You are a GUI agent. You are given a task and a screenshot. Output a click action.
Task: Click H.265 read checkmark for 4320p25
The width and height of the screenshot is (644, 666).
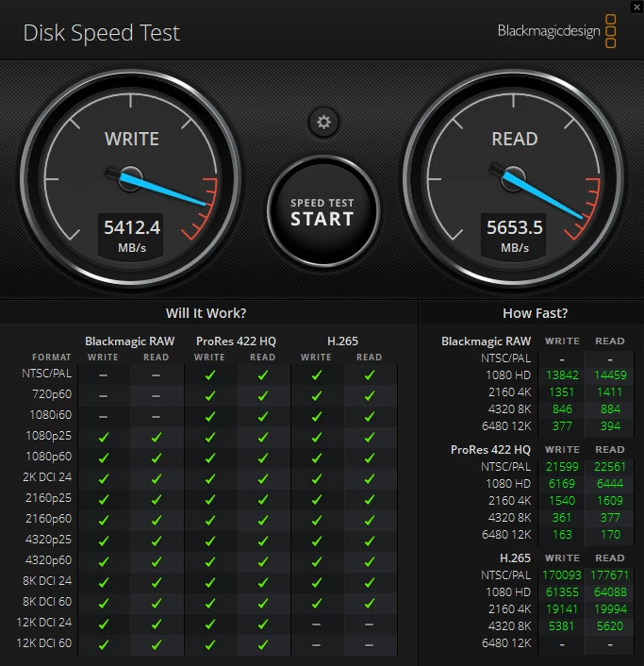[x=370, y=541]
